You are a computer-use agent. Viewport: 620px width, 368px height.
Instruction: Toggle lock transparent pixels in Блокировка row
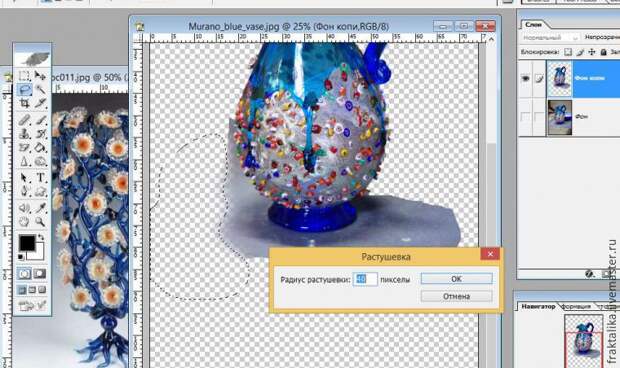point(568,52)
